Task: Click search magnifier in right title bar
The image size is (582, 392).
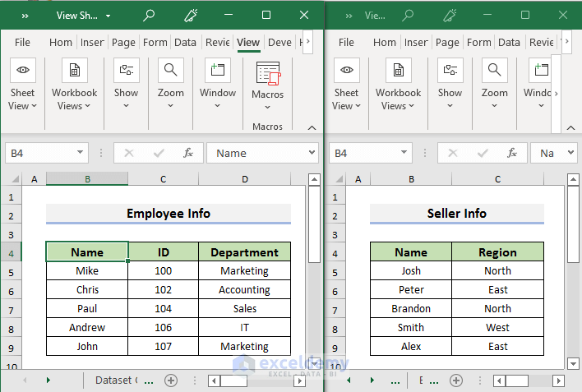Action: (x=408, y=16)
